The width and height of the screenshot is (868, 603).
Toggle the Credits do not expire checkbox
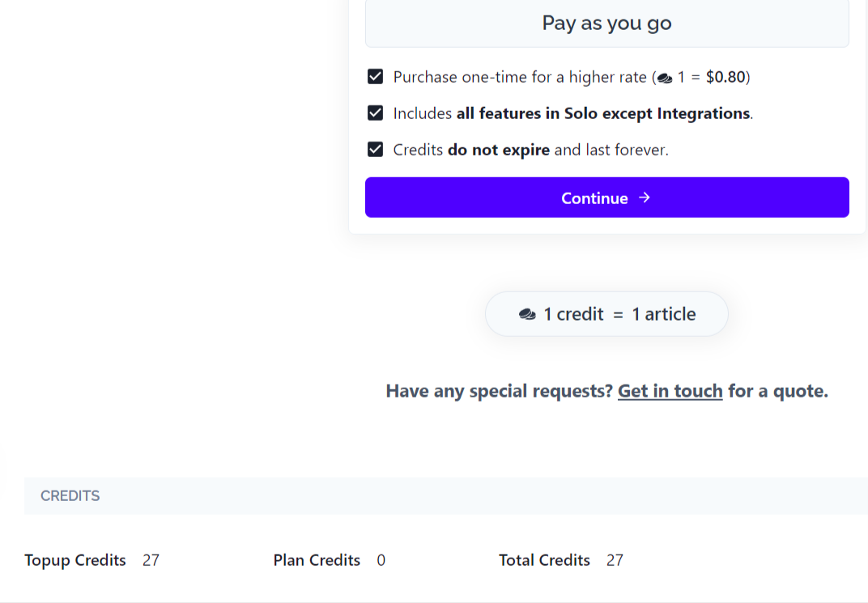click(x=376, y=150)
